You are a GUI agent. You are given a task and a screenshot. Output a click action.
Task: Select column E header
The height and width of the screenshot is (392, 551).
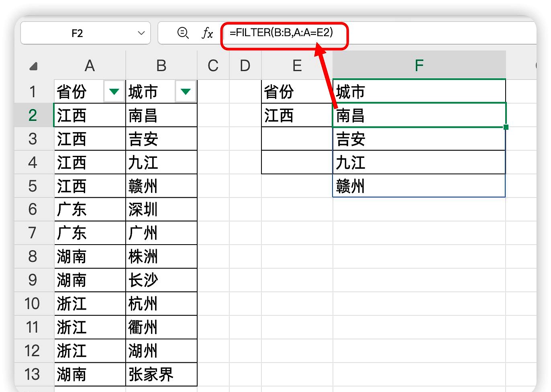[297, 65]
